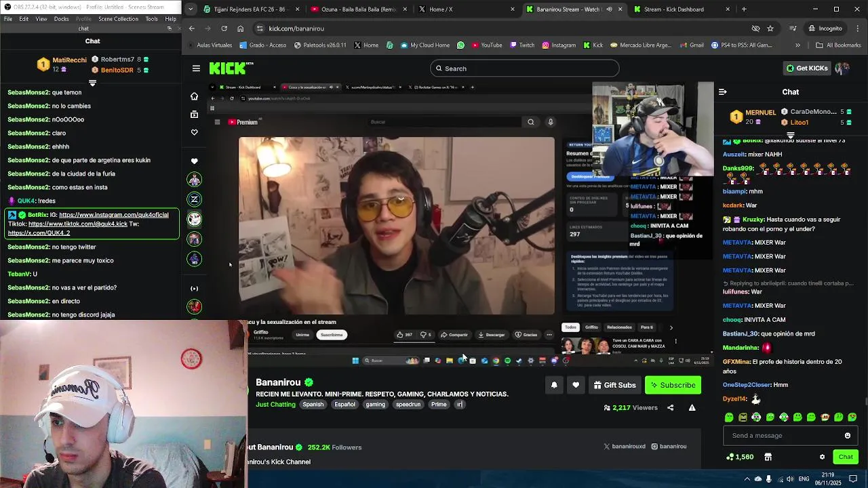Viewport: 868px width, 488px height.
Task: Show more bookmarks chevron
Action: (x=797, y=45)
